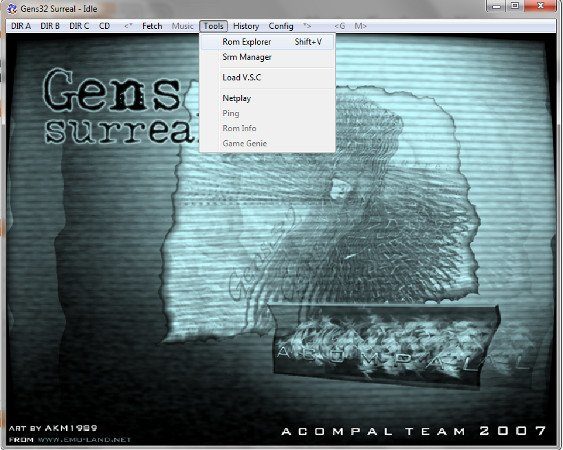Click the grayed Music menu

click(x=182, y=26)
